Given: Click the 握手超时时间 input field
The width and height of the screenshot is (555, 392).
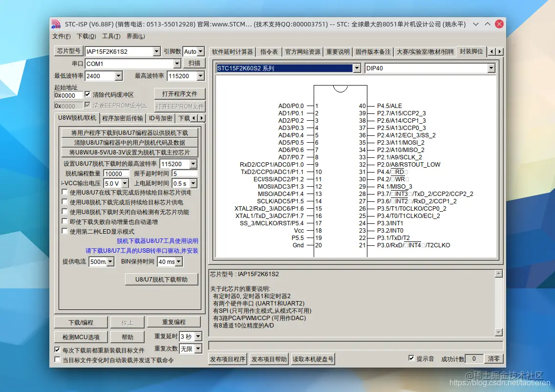Looking at the screenshot, I should point(184,174).
